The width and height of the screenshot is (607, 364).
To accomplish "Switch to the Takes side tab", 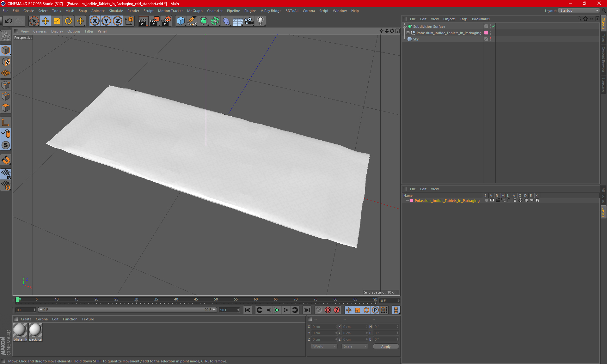I will click(x=604, y=38).
